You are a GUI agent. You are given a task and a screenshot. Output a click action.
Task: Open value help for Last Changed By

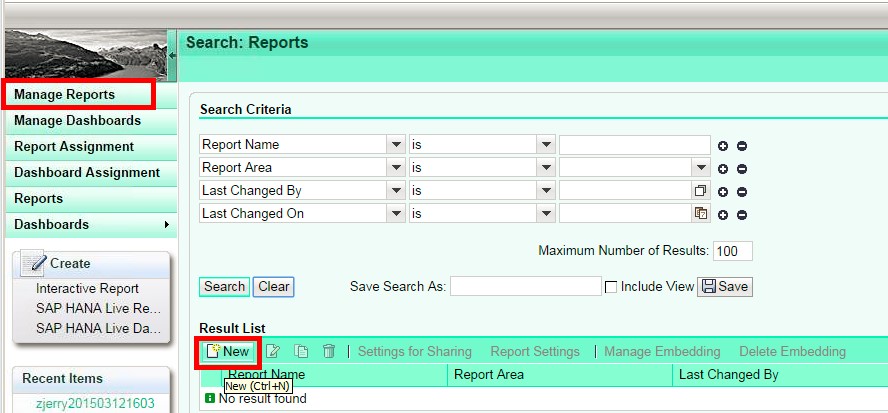[701, 191]
